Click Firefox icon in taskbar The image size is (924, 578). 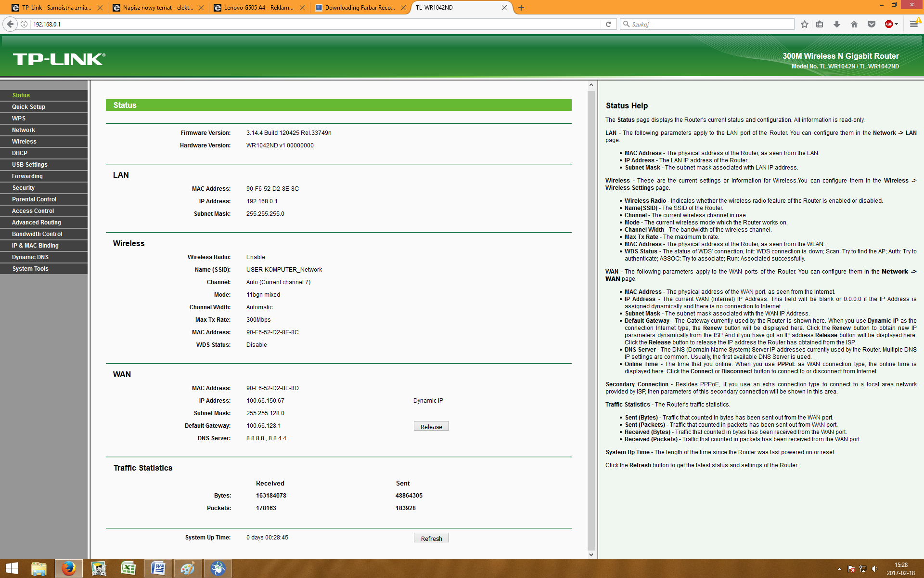tap(69, 568)
